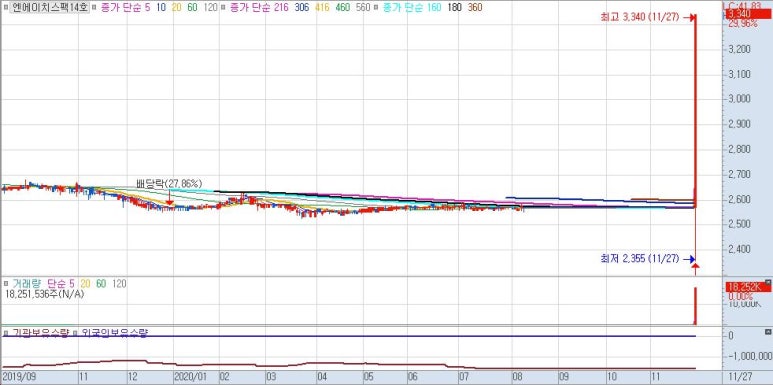Select the 306 moving average label

tap(302, 7)
